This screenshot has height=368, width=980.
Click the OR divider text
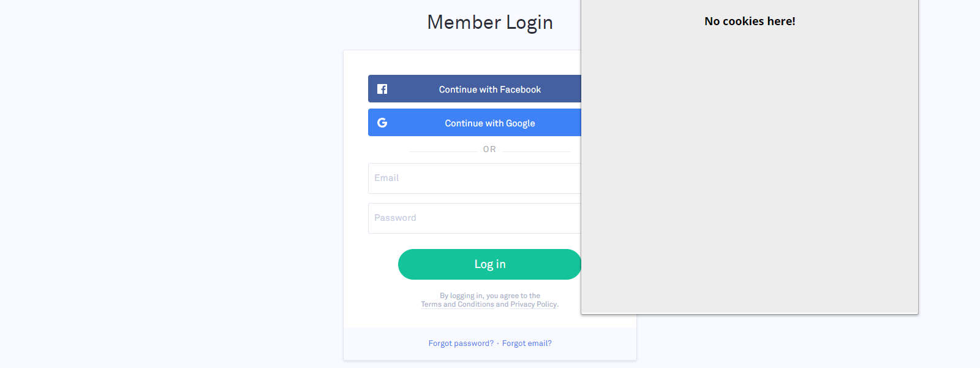point(489,149)
